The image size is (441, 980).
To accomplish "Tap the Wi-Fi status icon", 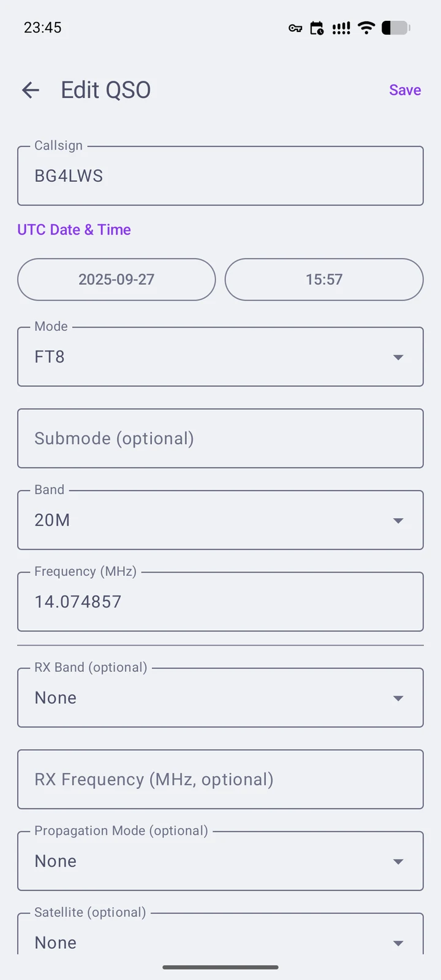I will click(x=366, y=28).
